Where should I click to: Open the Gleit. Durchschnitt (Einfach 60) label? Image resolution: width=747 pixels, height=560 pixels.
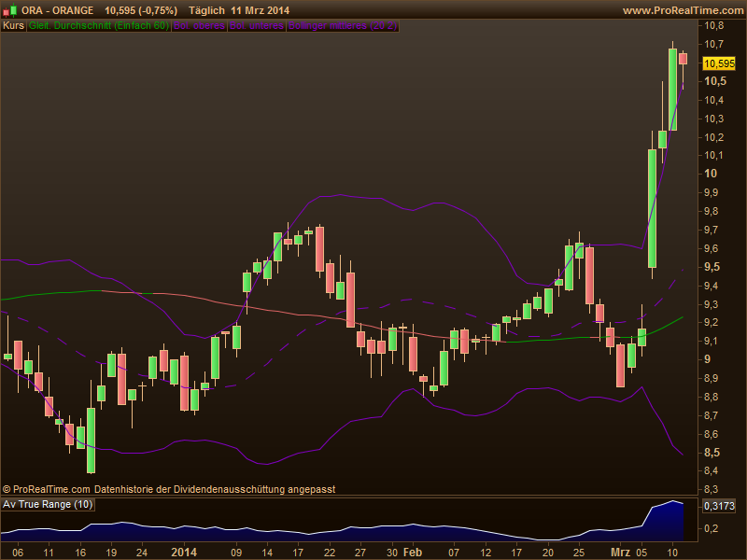point(99,26)
